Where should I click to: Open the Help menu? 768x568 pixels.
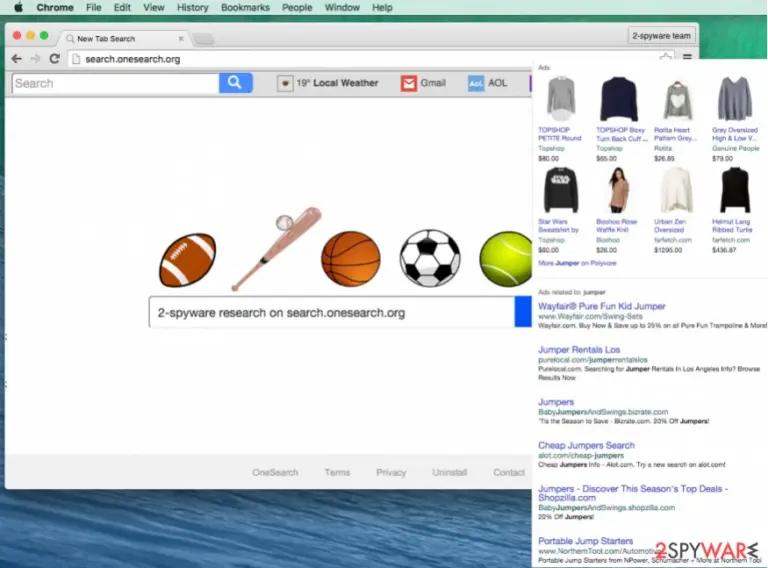(382, 7)
